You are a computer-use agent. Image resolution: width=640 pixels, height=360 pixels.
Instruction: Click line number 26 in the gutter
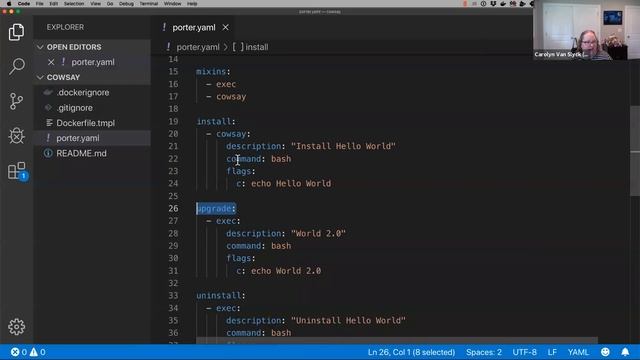173,208
